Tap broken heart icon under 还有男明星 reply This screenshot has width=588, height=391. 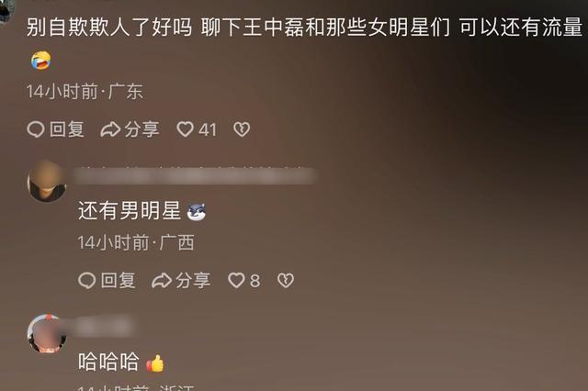click(286, 281)
